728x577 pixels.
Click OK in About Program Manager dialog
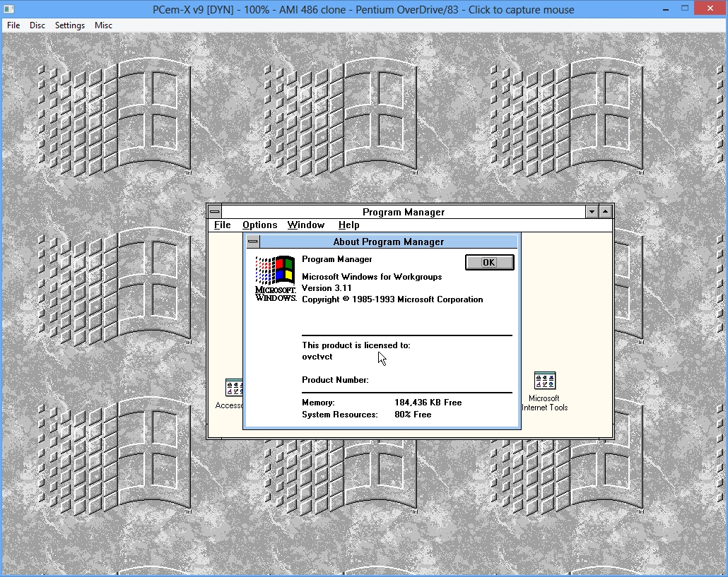489,262
